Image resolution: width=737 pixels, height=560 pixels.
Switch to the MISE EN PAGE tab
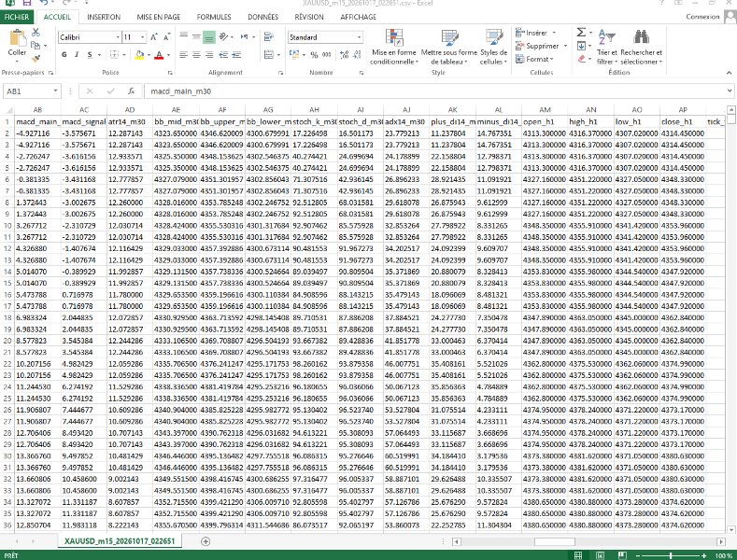159,17
